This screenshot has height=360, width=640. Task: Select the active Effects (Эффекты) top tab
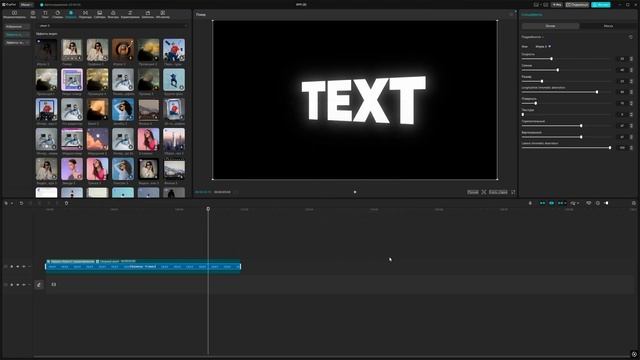71,14
